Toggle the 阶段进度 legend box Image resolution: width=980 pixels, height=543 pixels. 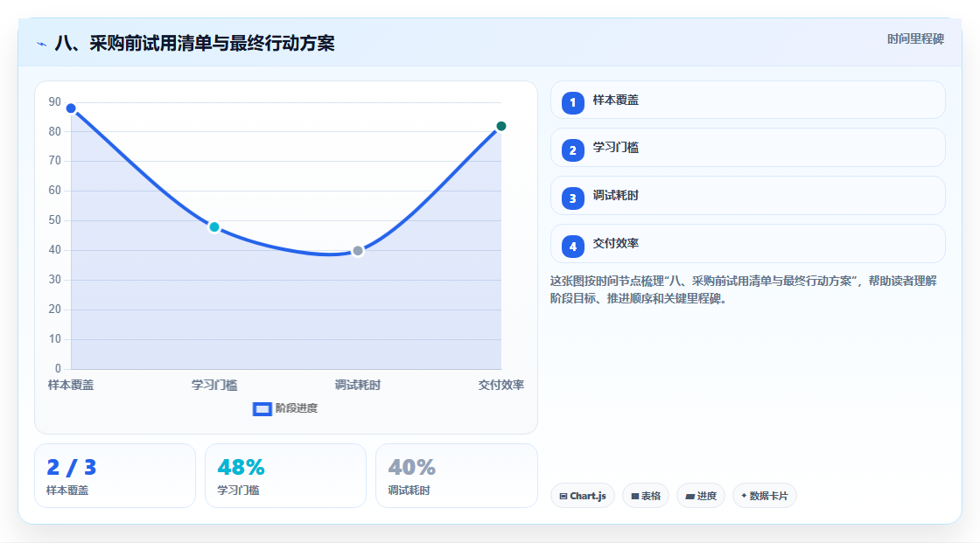tap(262, 409)
